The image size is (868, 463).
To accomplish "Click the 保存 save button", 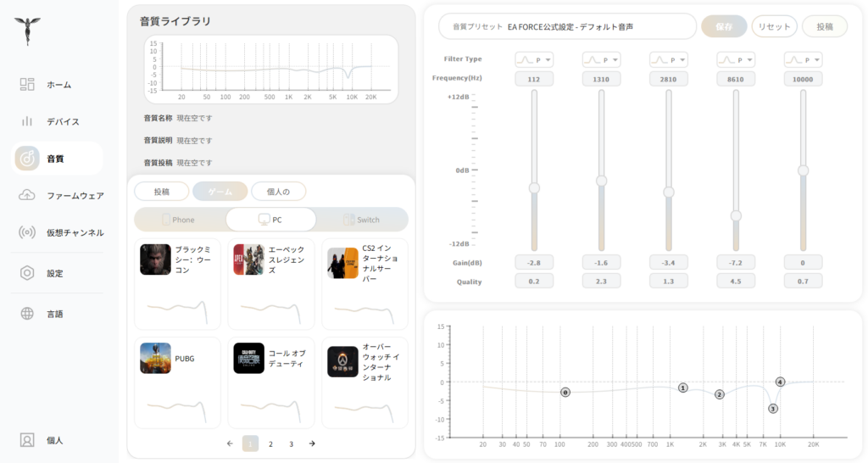I will pos(724,26).
